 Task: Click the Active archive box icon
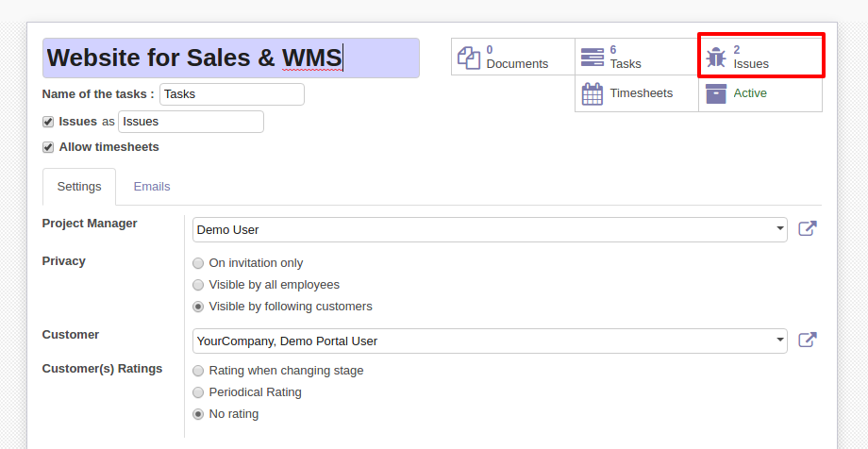716,93
